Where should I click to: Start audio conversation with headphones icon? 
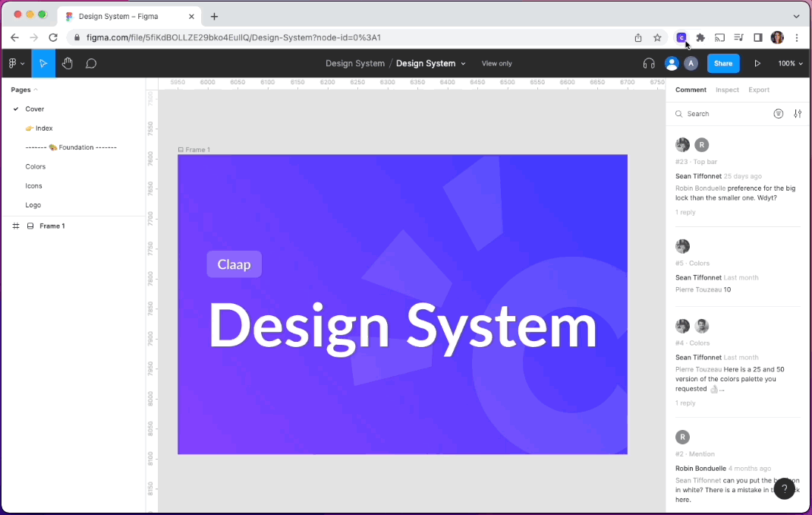tap(649, 63)
